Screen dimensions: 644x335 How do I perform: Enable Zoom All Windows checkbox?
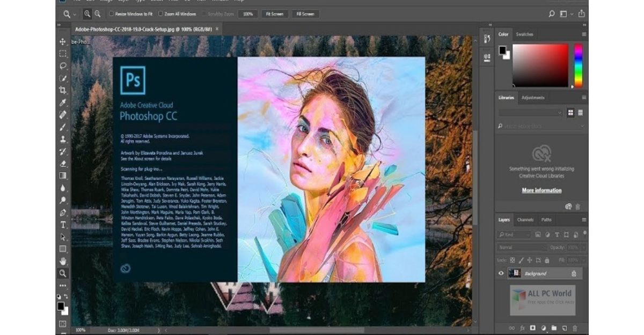160,14
